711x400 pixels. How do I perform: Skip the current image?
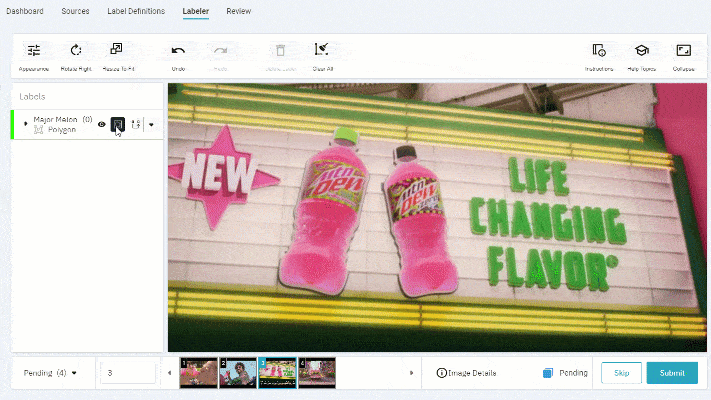(621, 373)
